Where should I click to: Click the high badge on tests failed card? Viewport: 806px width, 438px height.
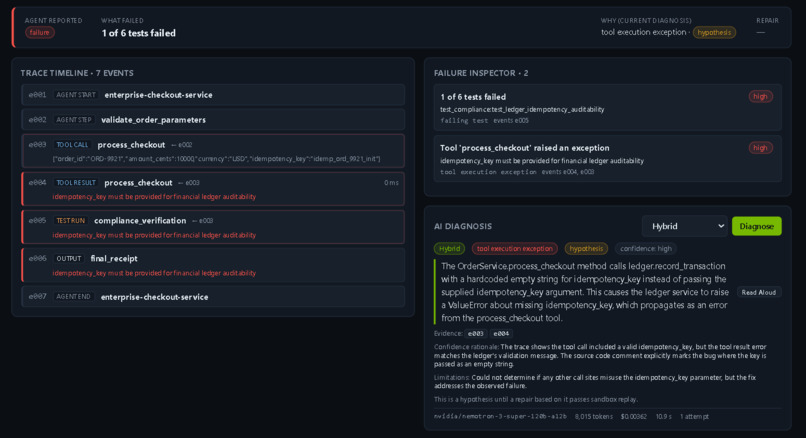pos(760,97)
